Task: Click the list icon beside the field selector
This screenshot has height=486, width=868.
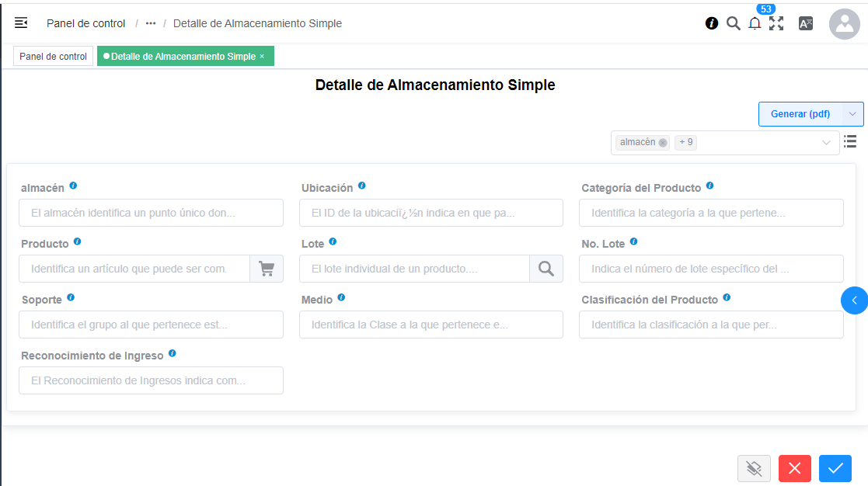Action: coord(850,141)
